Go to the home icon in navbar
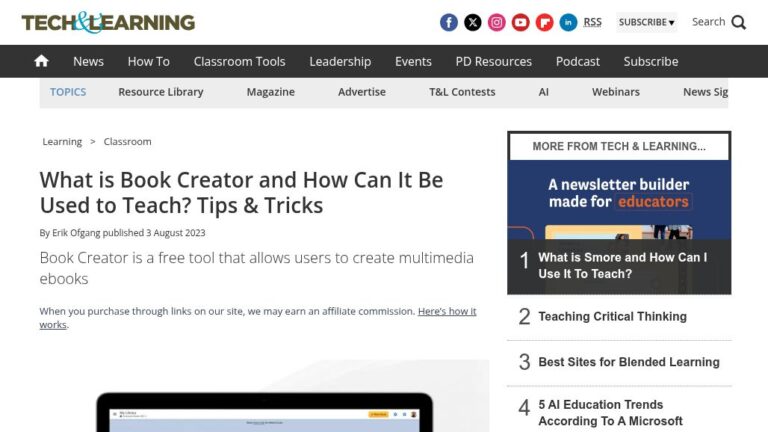The image size is (768, 432). 42,61
